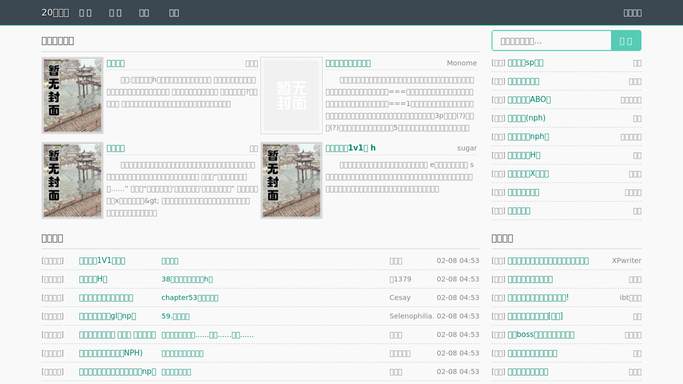Open cover thumbnail of Monome's novel
This screenshot has height=384, width=683.
[291, 95]
